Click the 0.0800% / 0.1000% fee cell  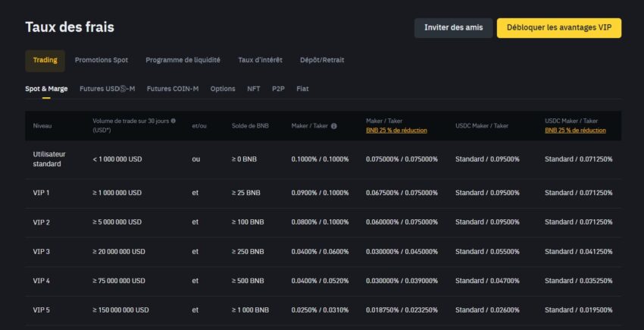tap(320, 222)
